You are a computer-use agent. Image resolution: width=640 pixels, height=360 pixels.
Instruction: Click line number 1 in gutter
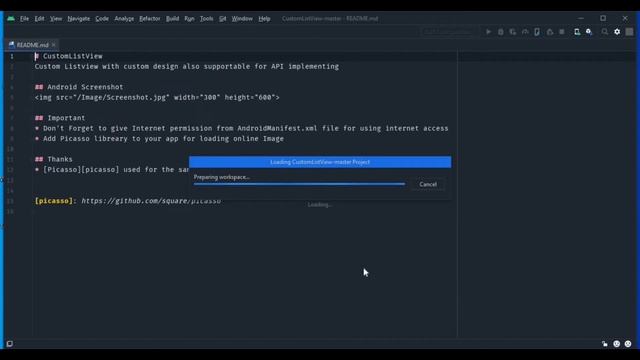point(12,56)
